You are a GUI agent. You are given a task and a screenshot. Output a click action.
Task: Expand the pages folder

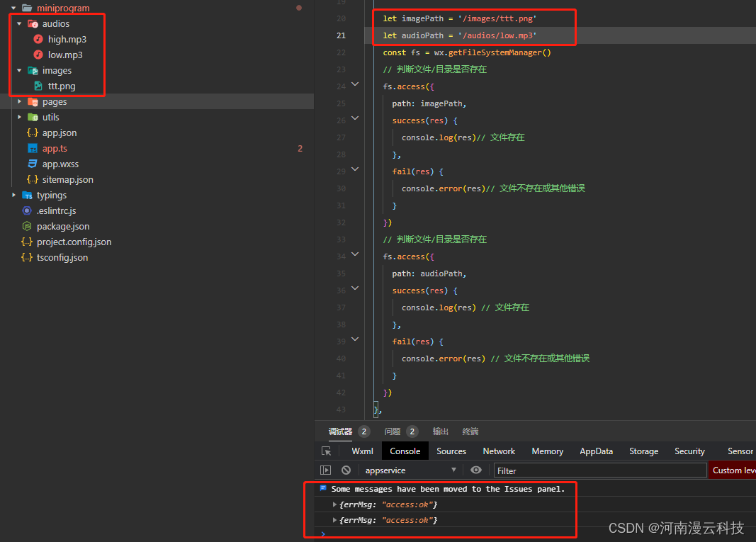click(20, 102)
